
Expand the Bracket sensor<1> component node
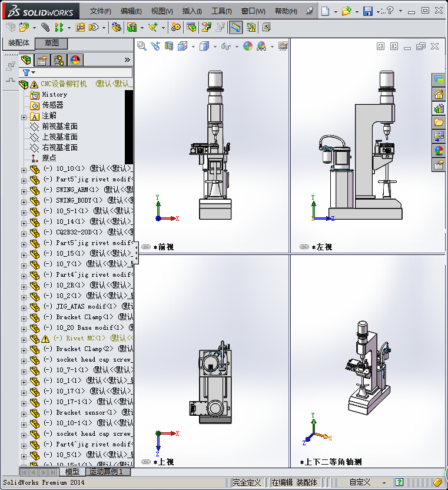pyautogui.click(x=24, y=415)
